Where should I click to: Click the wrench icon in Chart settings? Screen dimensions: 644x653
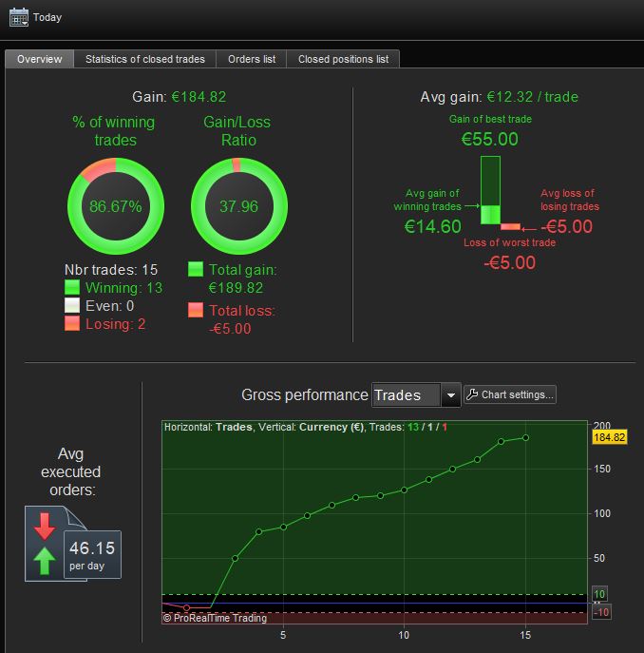(472, 394)
